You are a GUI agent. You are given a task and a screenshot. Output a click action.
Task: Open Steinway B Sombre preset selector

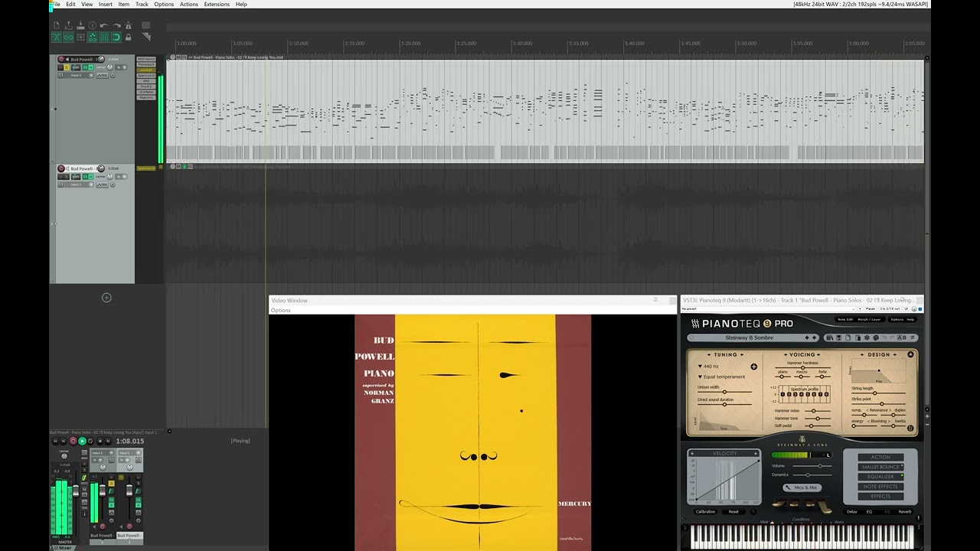750,337
